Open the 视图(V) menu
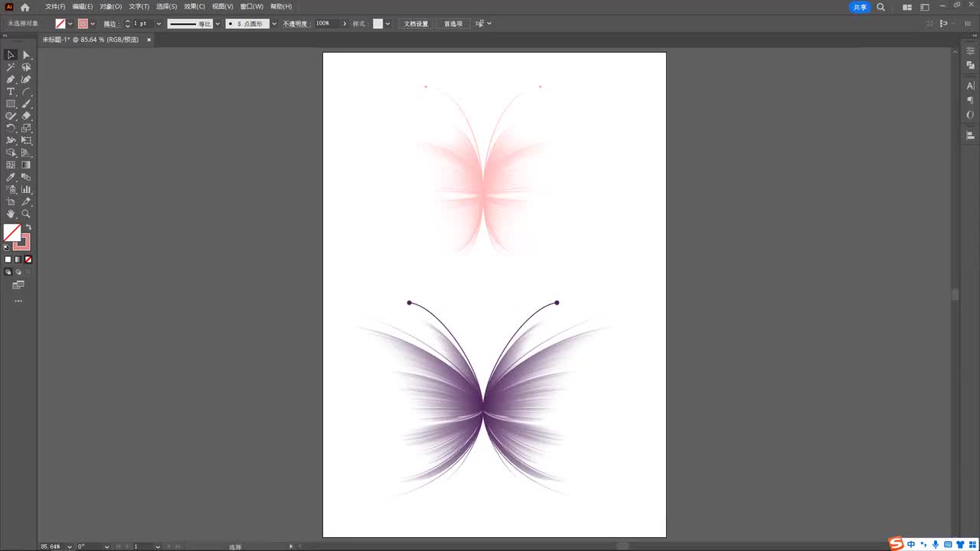This screenshot has width=980, height=551. pos(223,7)
